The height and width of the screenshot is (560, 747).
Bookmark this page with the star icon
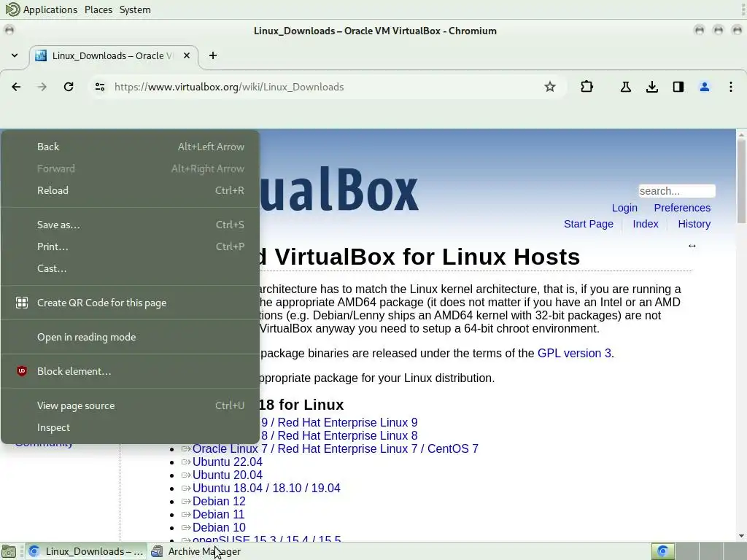pos(550,87)
